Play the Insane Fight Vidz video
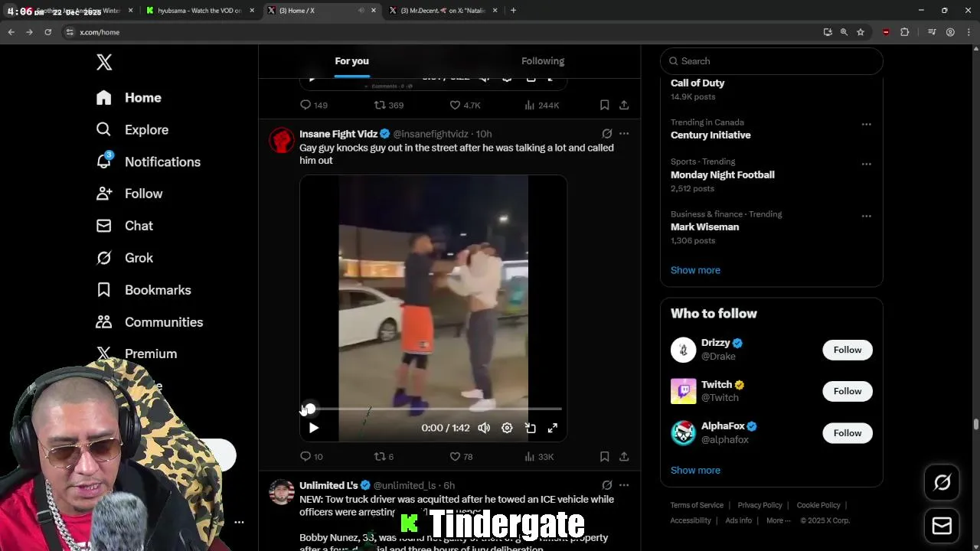Image resolution: width=980 pixels, height=551 pixels. pos(313,428)
